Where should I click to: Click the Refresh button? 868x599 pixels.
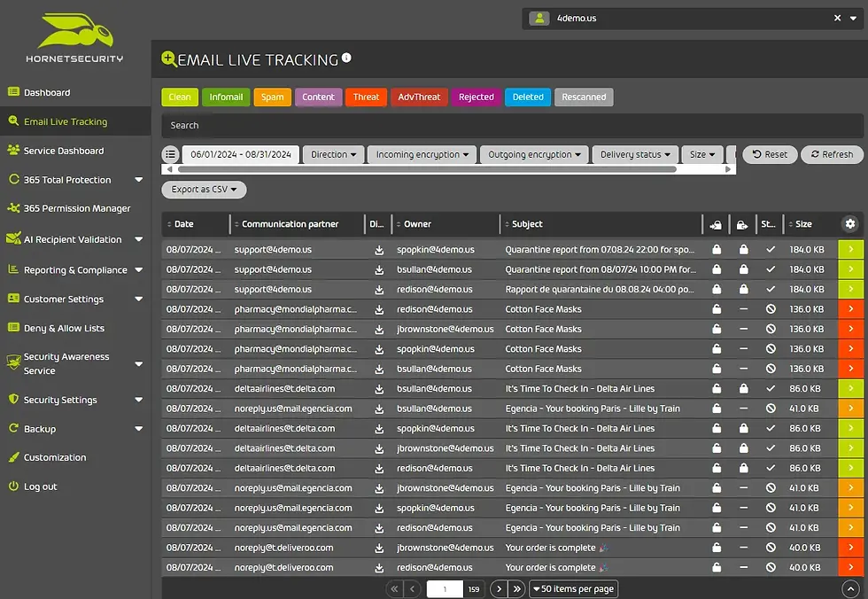click(x=832, y=154)
